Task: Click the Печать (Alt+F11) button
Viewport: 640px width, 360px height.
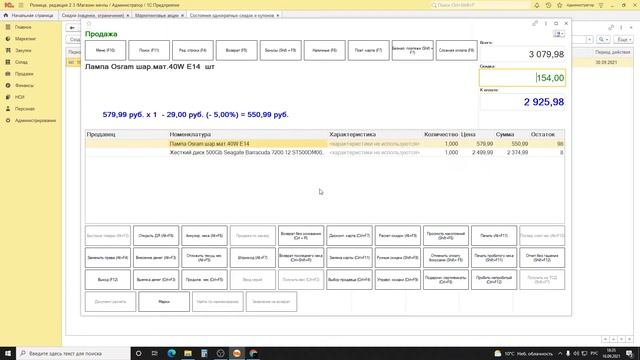Action: tap(494, 236)
